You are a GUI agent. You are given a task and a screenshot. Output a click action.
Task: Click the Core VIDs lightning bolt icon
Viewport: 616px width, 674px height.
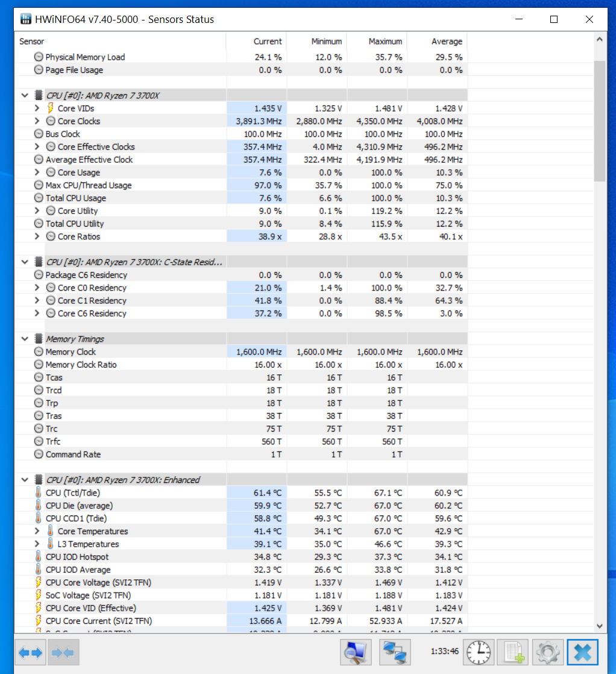[50, 108]
